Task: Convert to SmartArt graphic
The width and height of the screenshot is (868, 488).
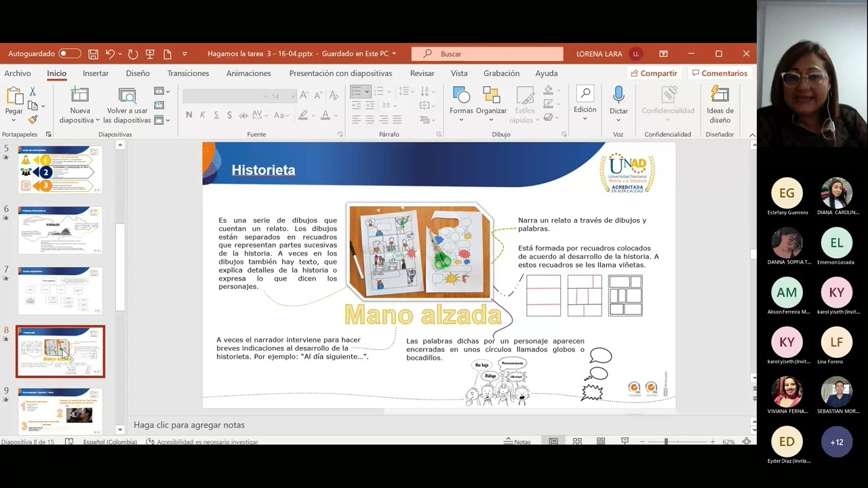Action: tap(427, 119)
